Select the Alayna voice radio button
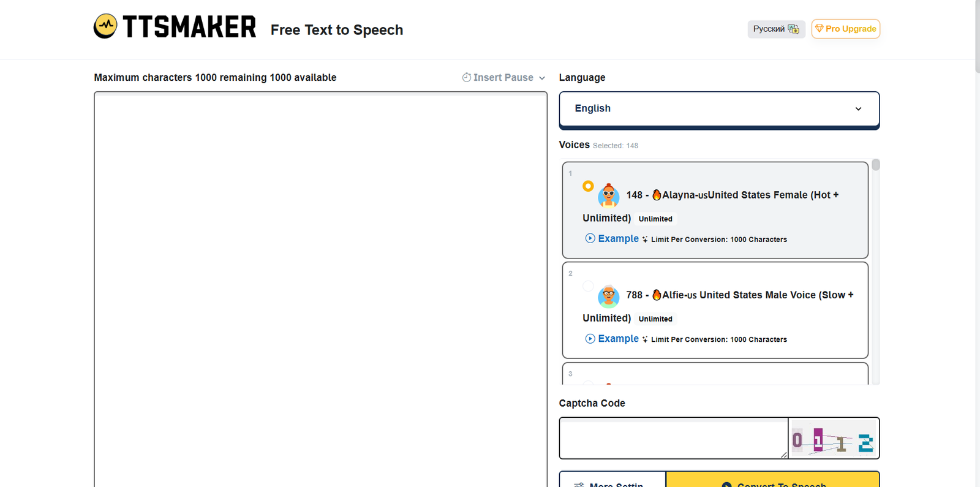Viewport: 980px width, 487px height. 588,186
